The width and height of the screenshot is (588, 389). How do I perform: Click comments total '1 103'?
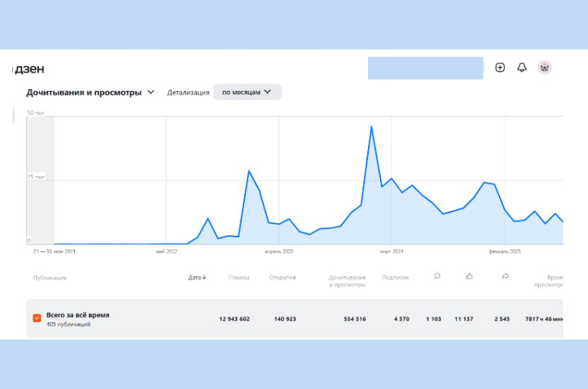pyautogui.click(x=434, y=319)
